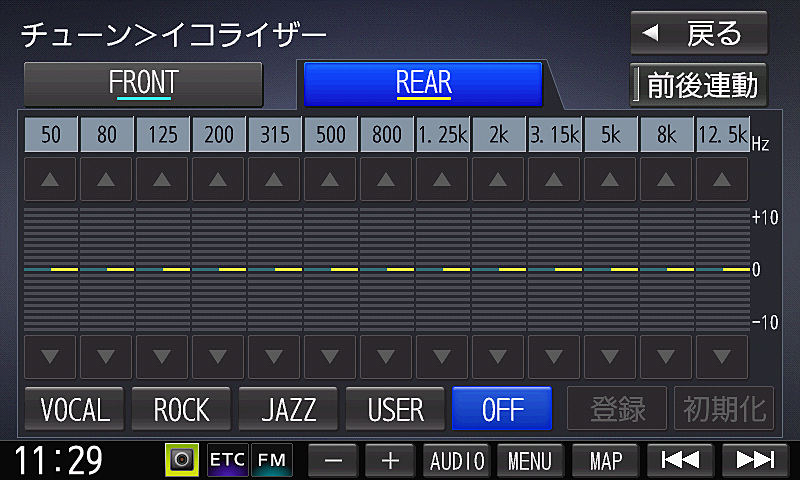Raise the 50 Hz band level
This screenshot has width=800, height=480.
pyautogui.click(x=50, y=179)
